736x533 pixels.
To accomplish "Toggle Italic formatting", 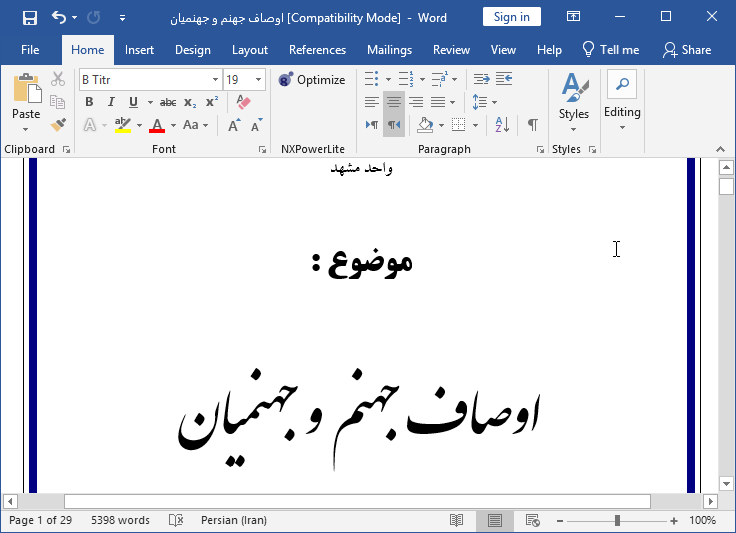I will tap(111, 102).
